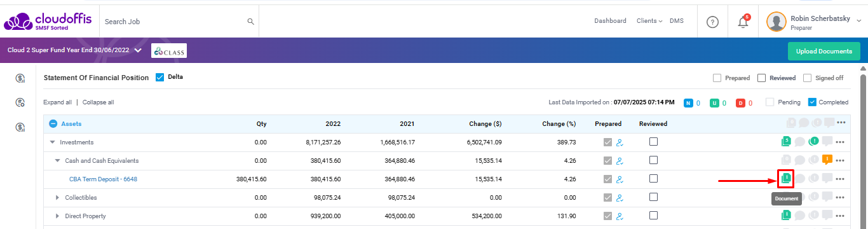Open the help question mark icon
868x229 pixels.
[x=712, y=22]
